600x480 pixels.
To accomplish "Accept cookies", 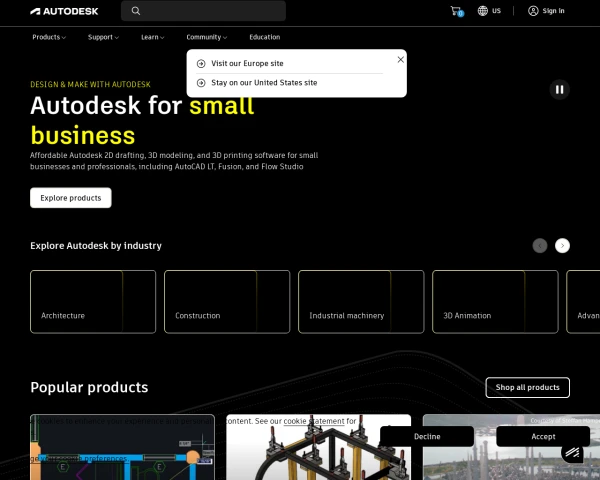I will click(x=543, y=436).
